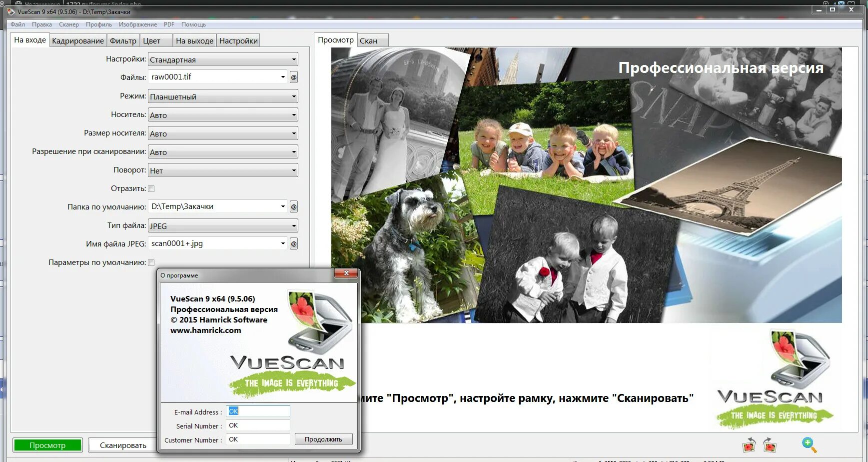Click the green Просмотр button

(47, 444)
